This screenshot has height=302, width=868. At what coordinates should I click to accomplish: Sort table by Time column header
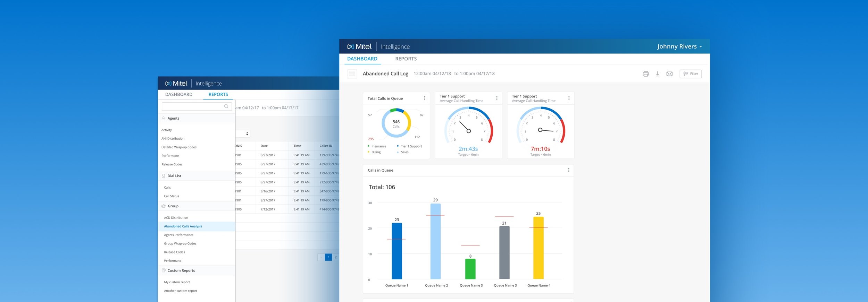coord(297,146)
